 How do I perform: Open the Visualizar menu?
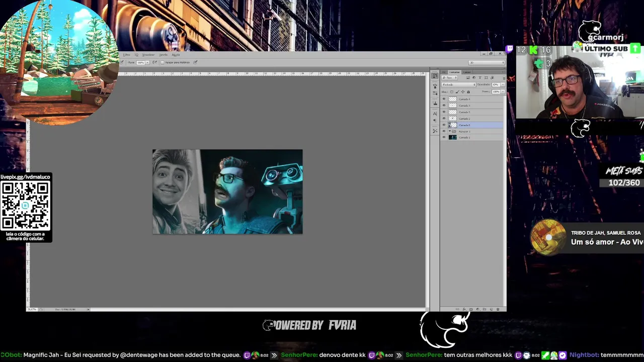(148, 55)
